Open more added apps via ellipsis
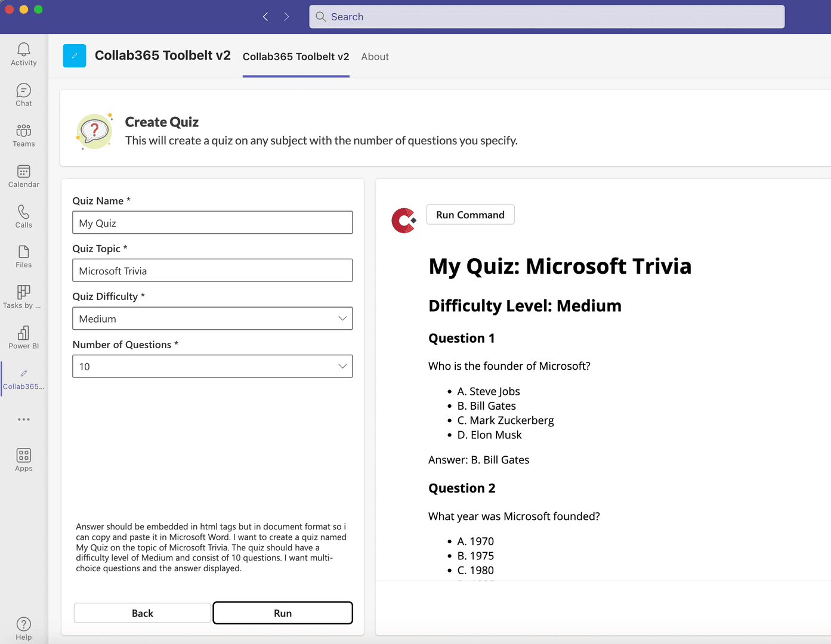The height and width of the screenshot is (644, 831). 23,419
